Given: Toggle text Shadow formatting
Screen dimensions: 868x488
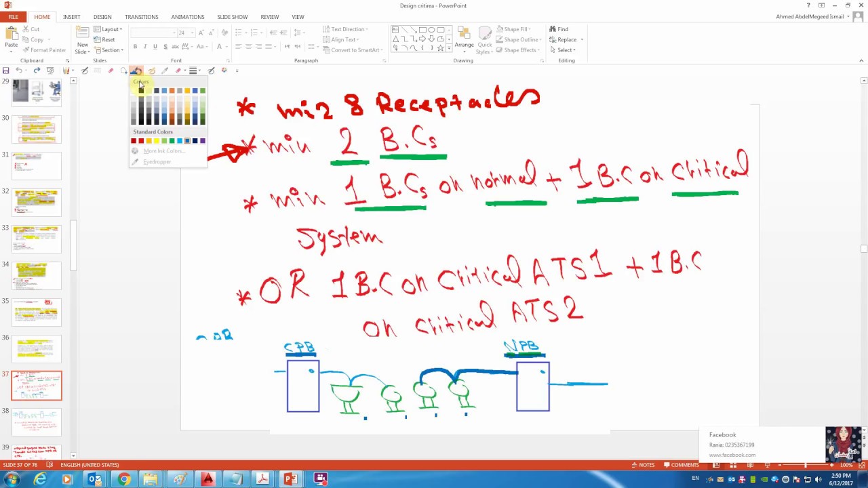Looking at the screenshot, I should (x=165, y=47).
